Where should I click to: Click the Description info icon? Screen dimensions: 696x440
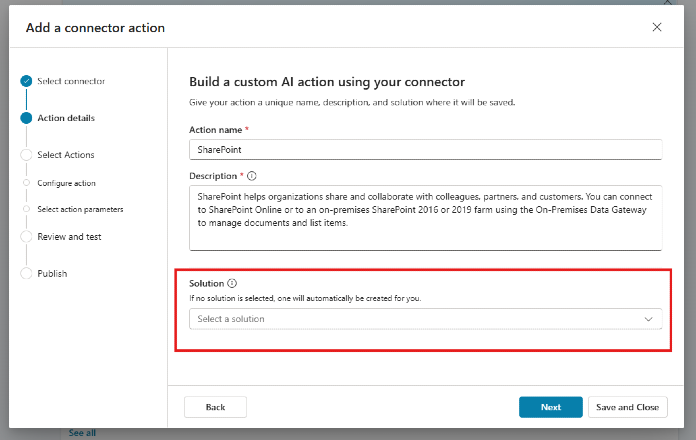[252, 176]
